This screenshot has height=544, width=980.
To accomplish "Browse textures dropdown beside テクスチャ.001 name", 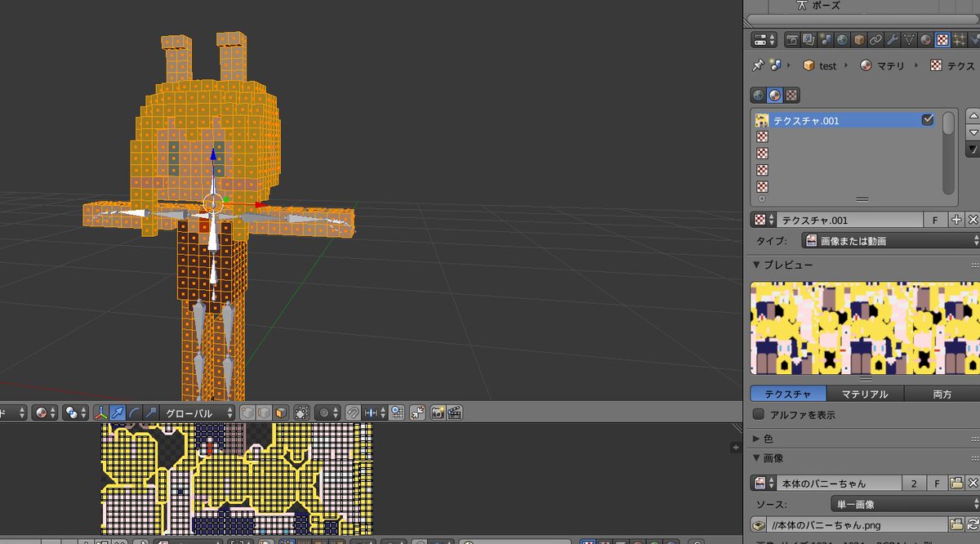I will click(x=763, y=220).
